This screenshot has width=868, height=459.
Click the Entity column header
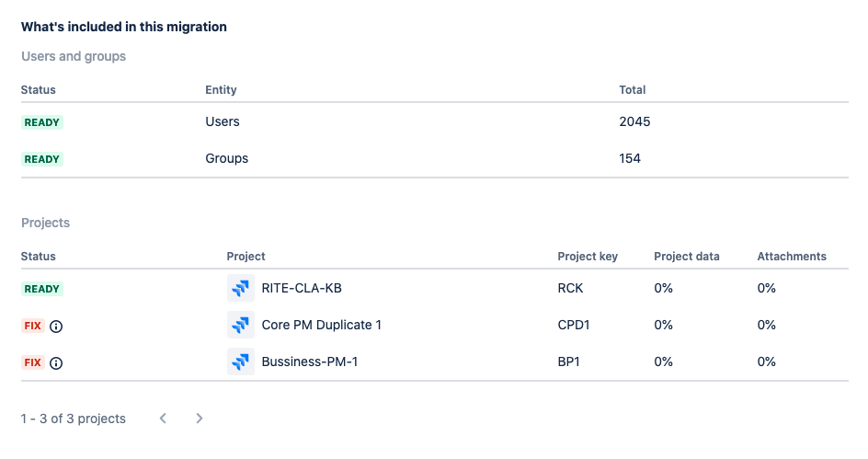(x=221, y=90)
